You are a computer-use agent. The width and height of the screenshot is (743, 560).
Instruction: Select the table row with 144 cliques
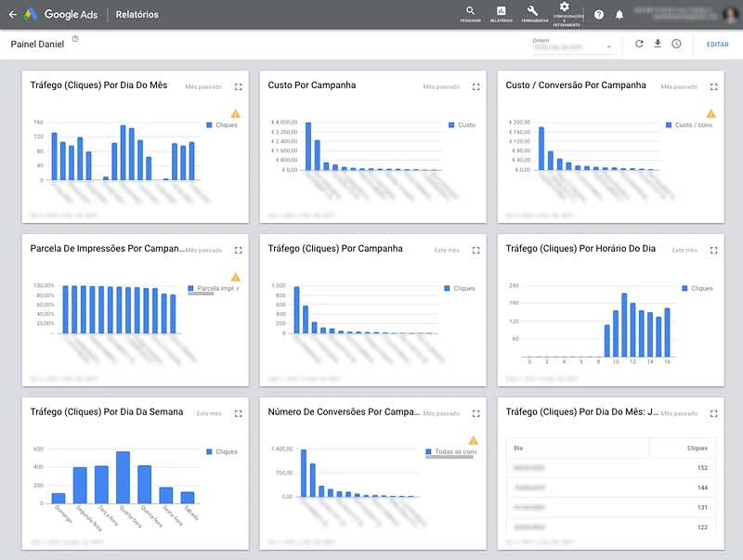[x=611, y=488]
